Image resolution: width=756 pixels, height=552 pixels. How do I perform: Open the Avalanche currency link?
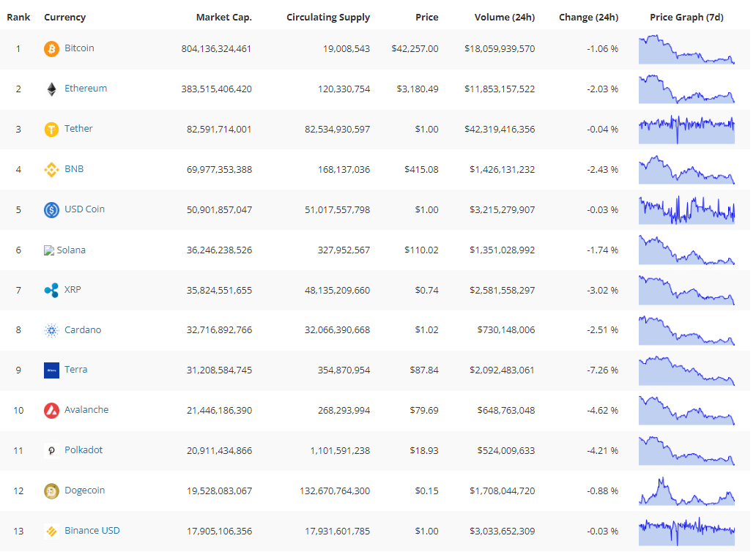(x=86, y=409)
